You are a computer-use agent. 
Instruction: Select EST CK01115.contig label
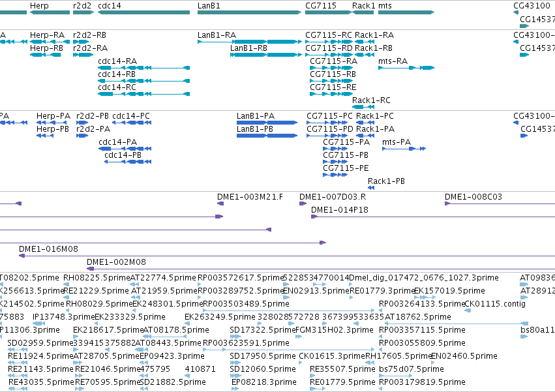pos(495,304)
